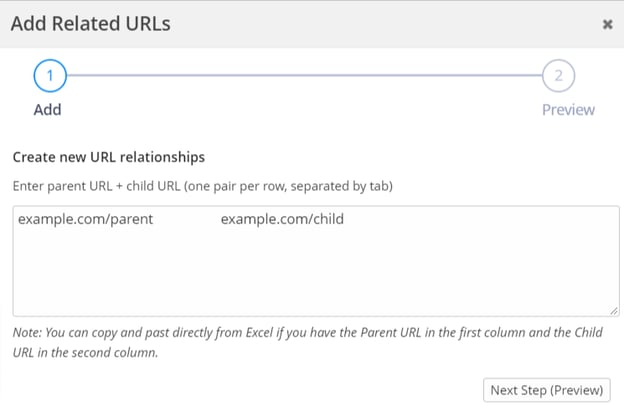Image resolution: width=624 pixels, height=416 pixels.
Task: Click the example.com/parent placeholder text
Action: click(85, 219)
